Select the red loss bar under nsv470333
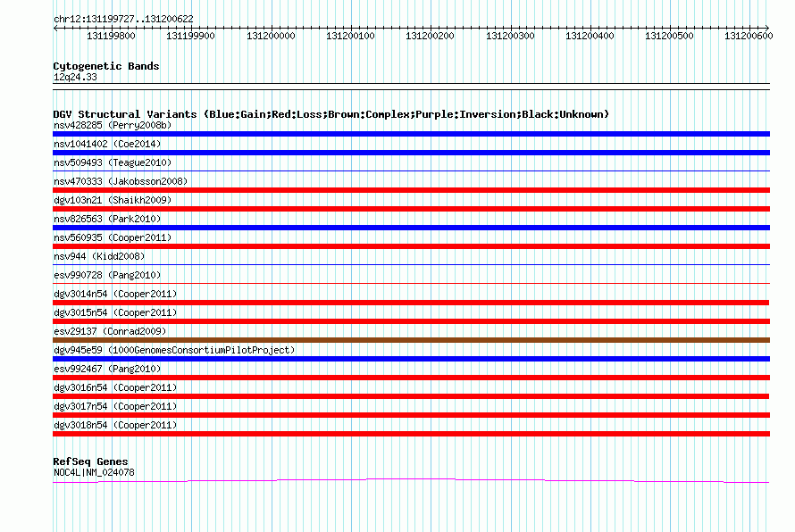The width and height of the screenshot is (795, 532). (x=411, y=190)
